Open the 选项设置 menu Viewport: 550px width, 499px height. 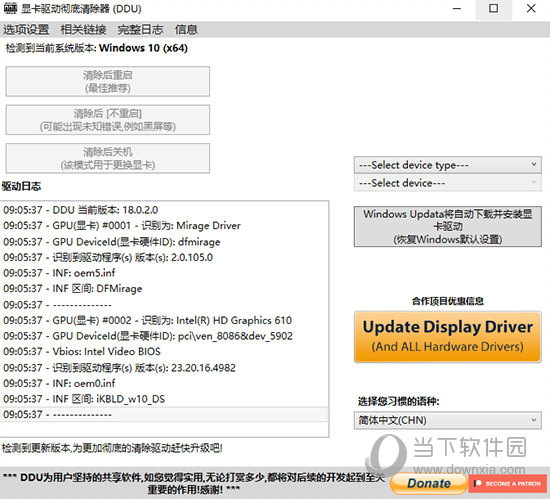point(26,29)
